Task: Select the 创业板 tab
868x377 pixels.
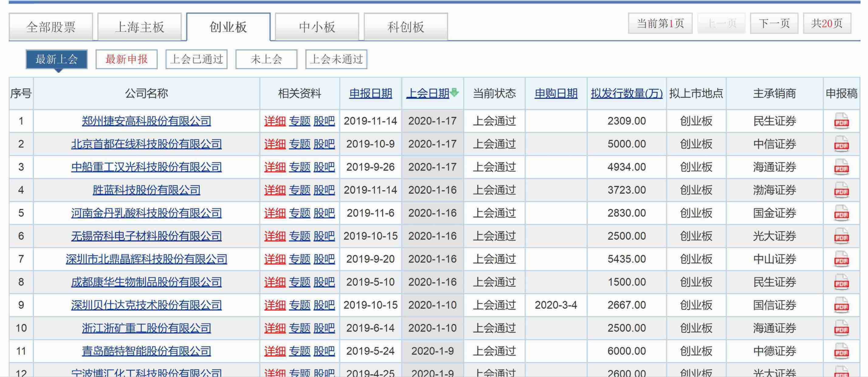Action: coord(228,27)
